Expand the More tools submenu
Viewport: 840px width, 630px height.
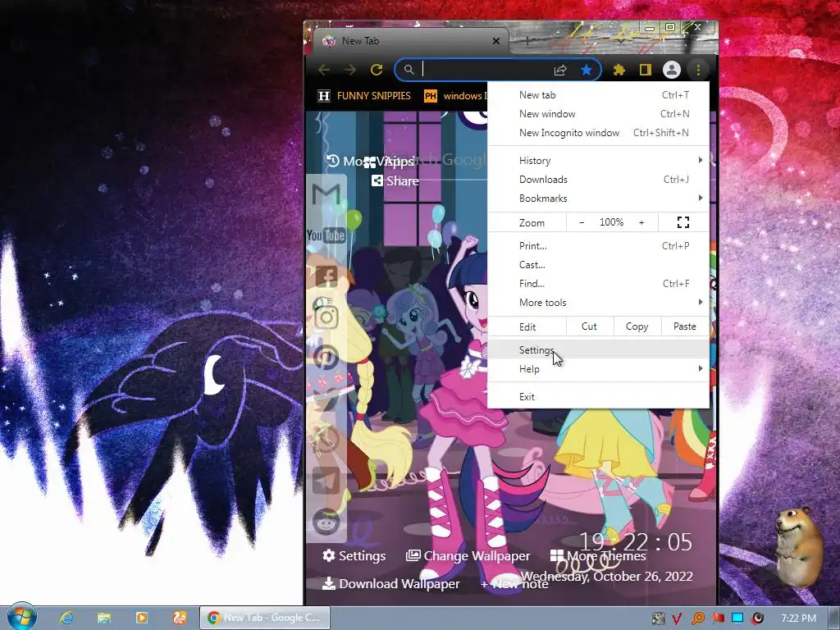598,303
